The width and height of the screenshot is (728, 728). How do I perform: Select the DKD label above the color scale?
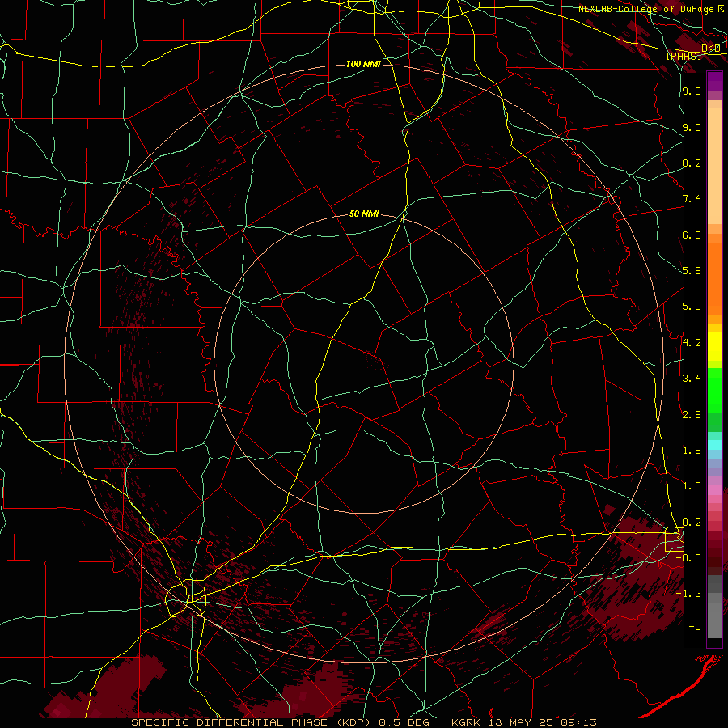(x=711, y=49)
